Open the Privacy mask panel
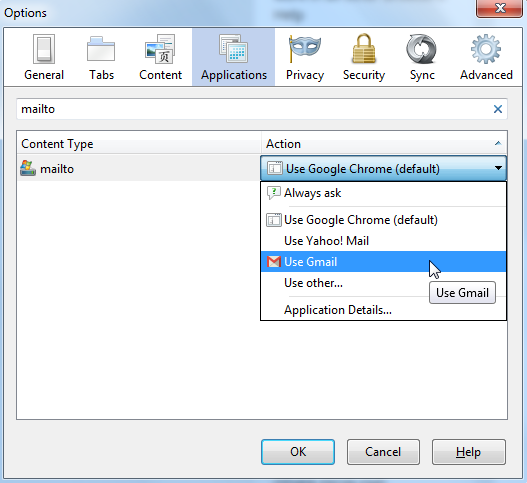The image size is (527, 483). pos(305,57)
